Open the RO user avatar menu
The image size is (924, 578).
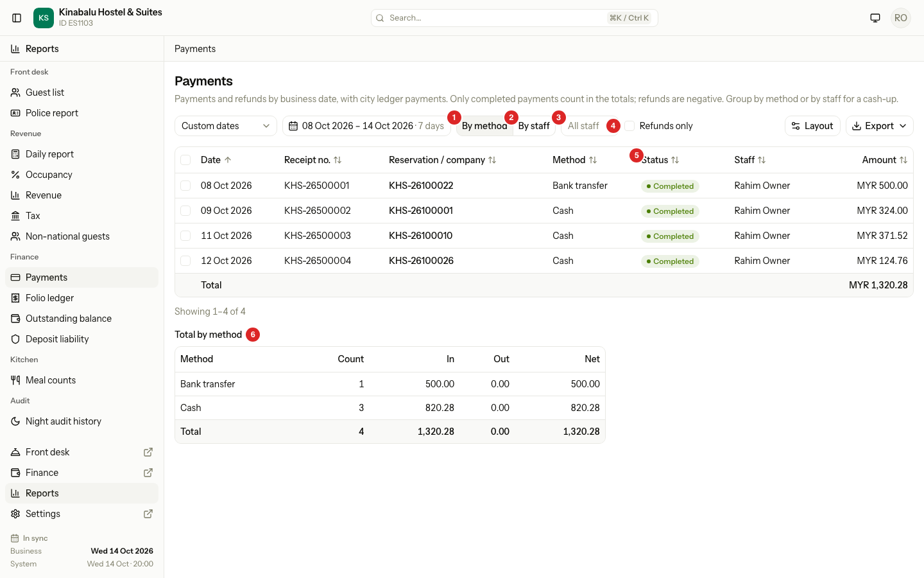click(x=901, y=18)
